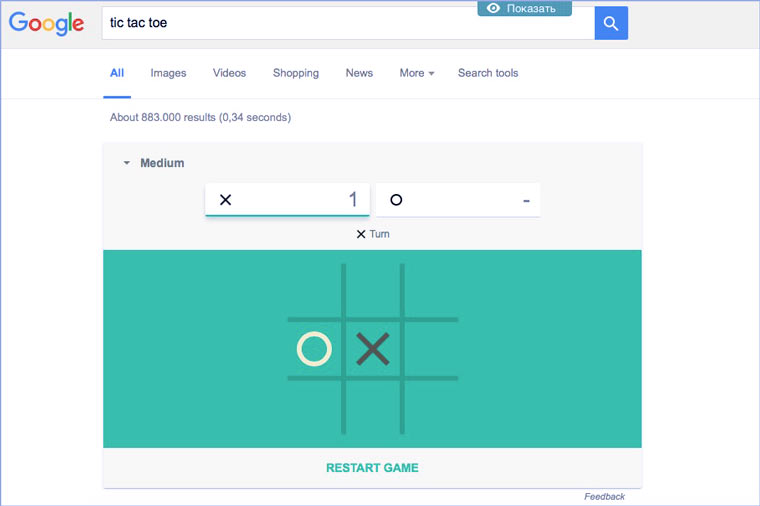Click the Google logo
Image resolution: width=760 pixels, height=506 pixels.
click(x=47, y=23)
